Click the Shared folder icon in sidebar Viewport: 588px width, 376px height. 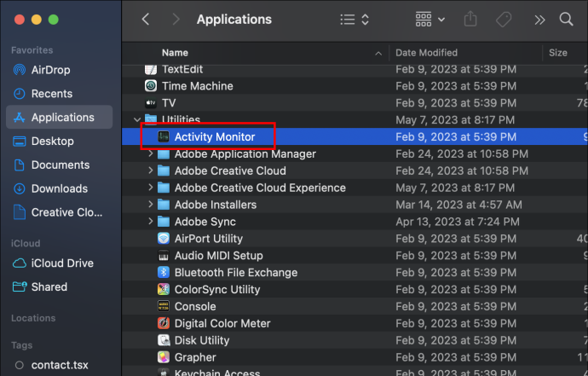point(20,286)
